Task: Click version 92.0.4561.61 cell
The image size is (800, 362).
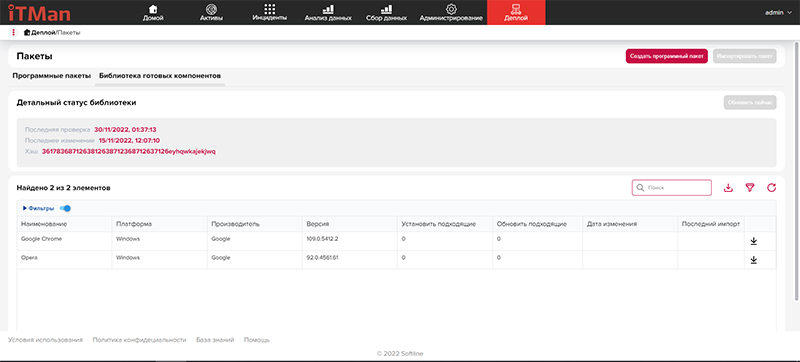Action: click(x=322, y=257)
